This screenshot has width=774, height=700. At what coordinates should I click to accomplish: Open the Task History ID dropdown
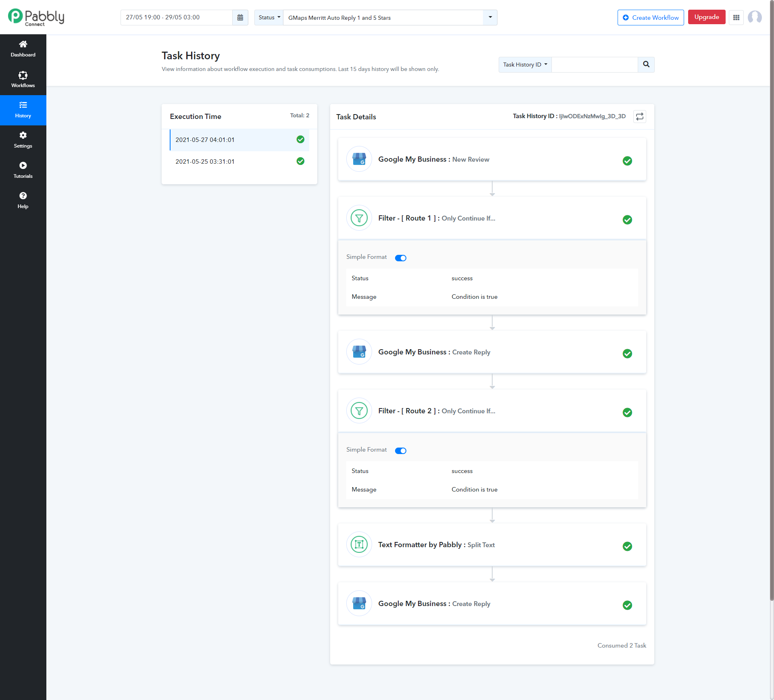[525, 65]
